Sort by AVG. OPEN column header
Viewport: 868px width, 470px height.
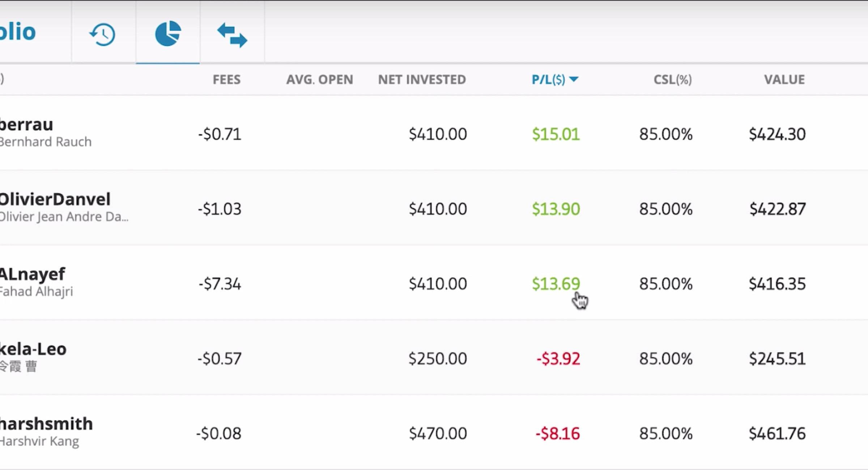(319, 80)
